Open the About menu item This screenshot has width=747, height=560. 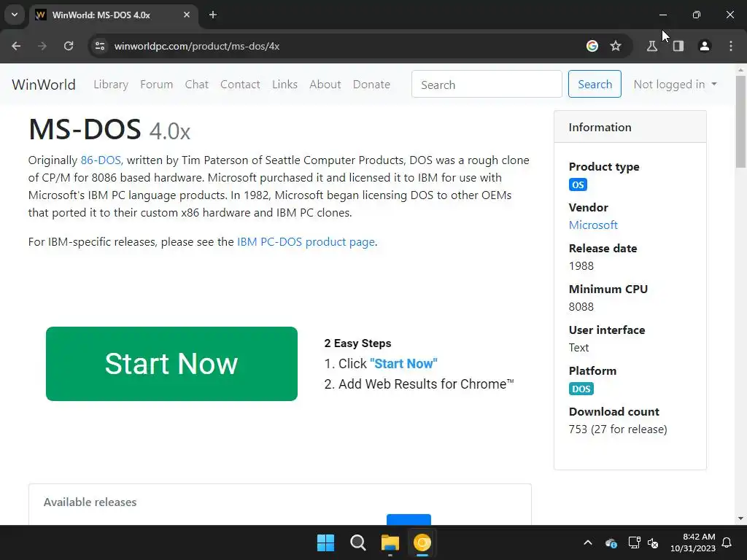click(325, 85)
